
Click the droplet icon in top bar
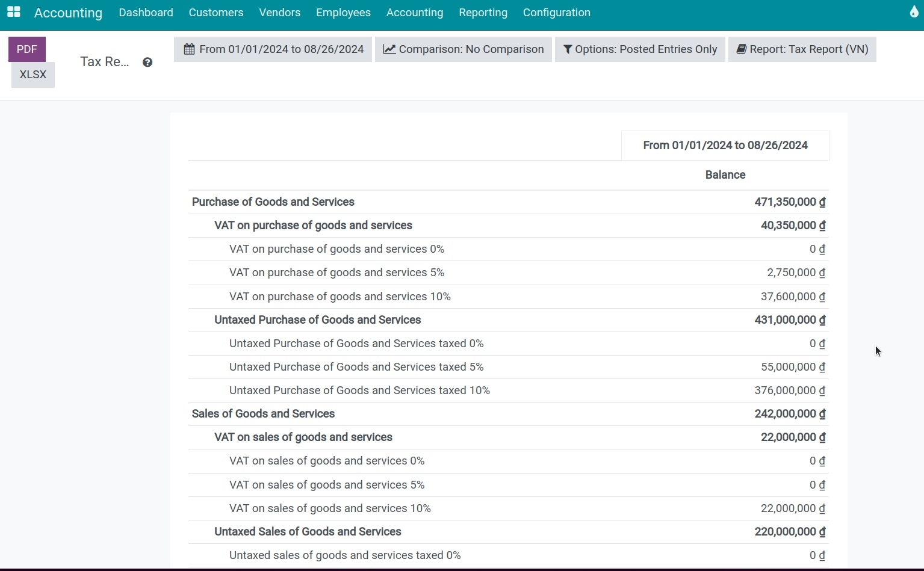914,12
